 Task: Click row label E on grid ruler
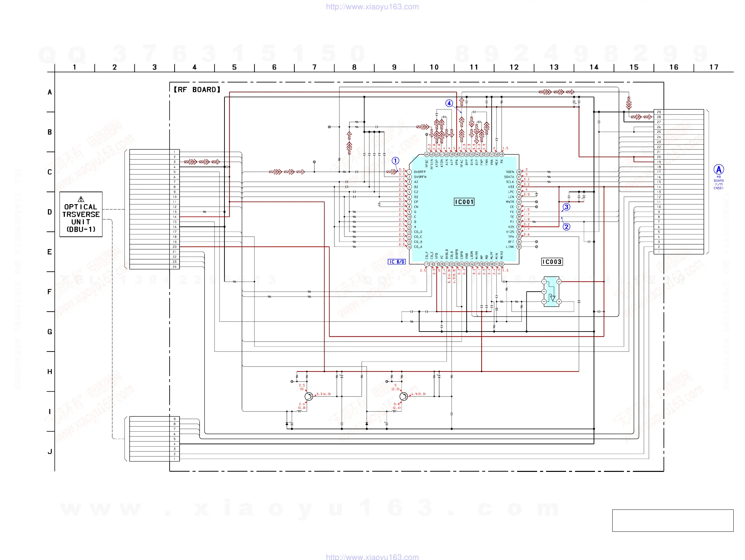click(x=50, y=252)
